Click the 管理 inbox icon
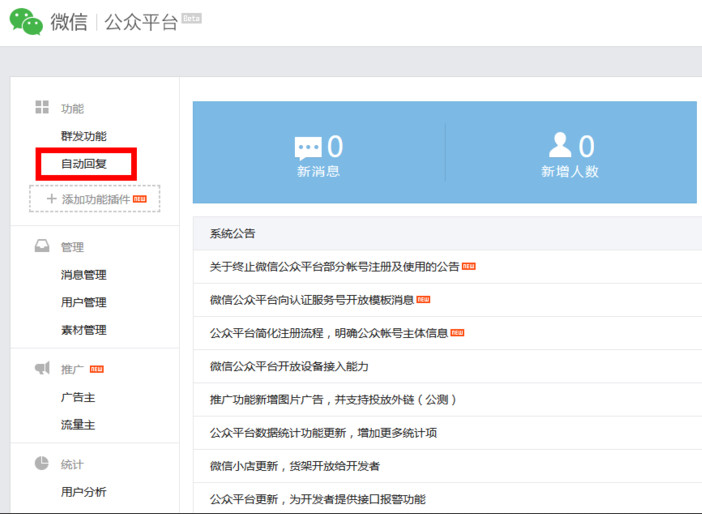 coord(42,247)
